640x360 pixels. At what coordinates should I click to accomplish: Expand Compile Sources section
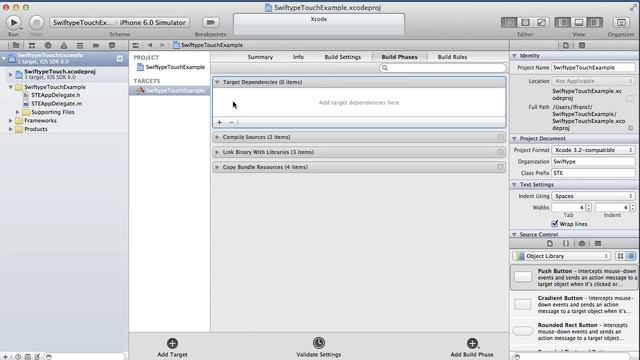tap(217, 137)
